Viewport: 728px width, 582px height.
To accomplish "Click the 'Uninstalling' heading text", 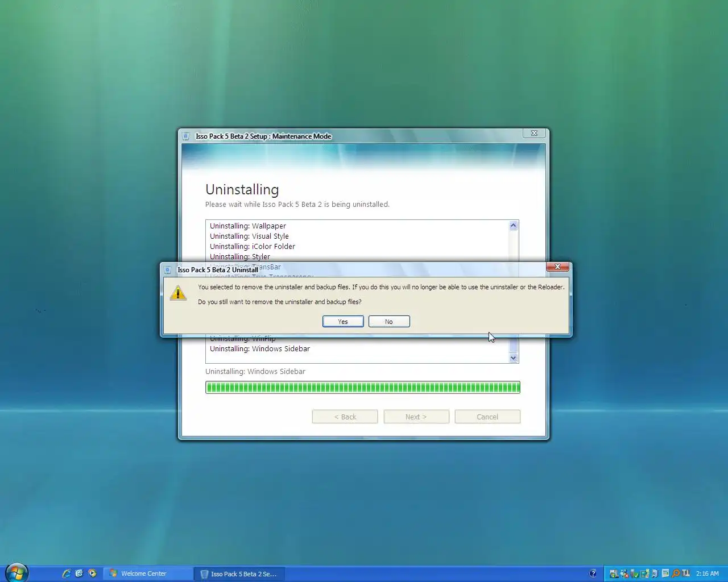I will pos(242,189).
